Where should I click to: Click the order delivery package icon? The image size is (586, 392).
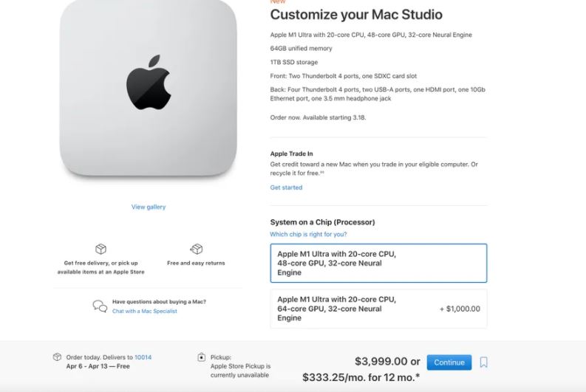pos(57,357)
